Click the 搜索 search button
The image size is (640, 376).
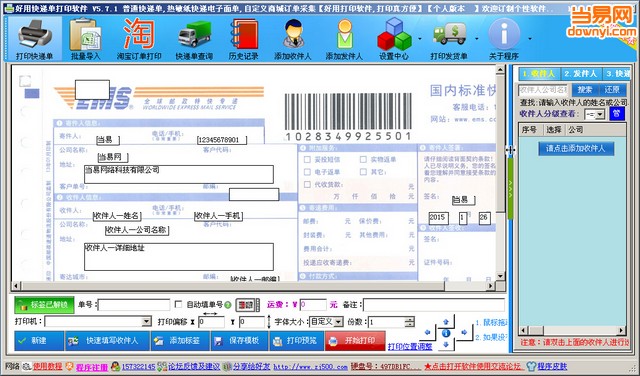(584, 89)
